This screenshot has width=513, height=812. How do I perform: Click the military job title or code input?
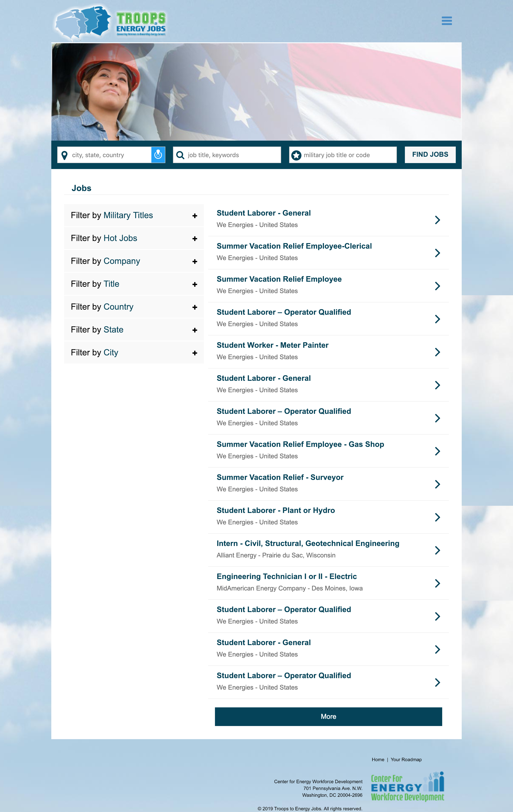click(x=343, y=155)
